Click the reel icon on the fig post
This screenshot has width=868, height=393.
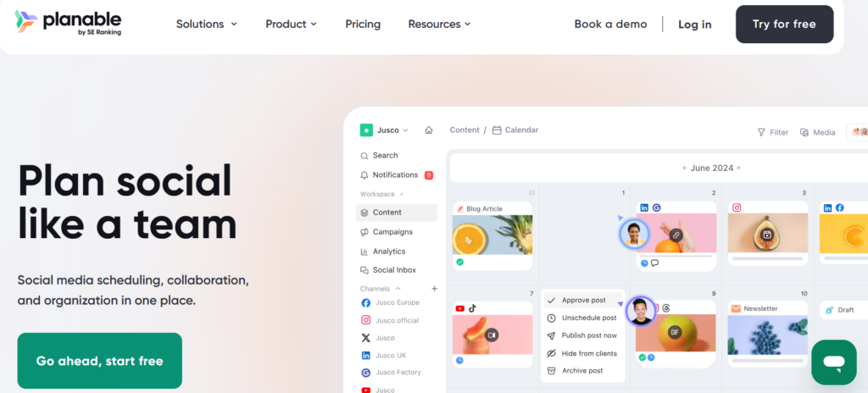click(x=766, y=235)
